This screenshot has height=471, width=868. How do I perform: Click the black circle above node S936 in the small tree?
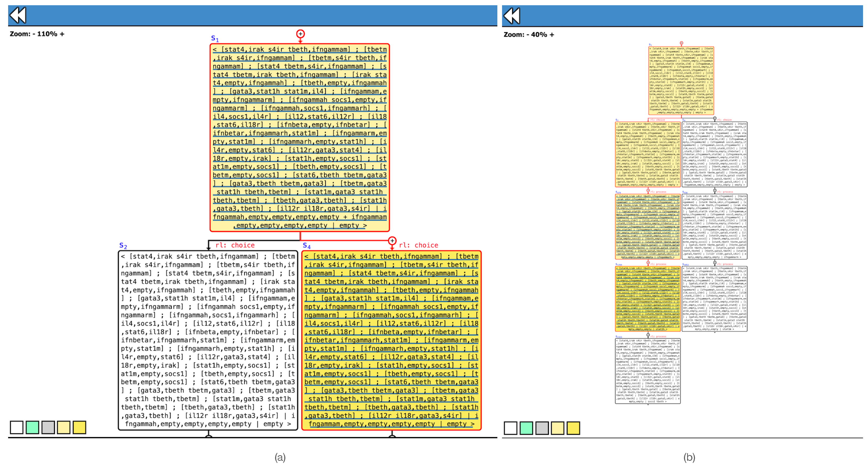click(715, 191)
